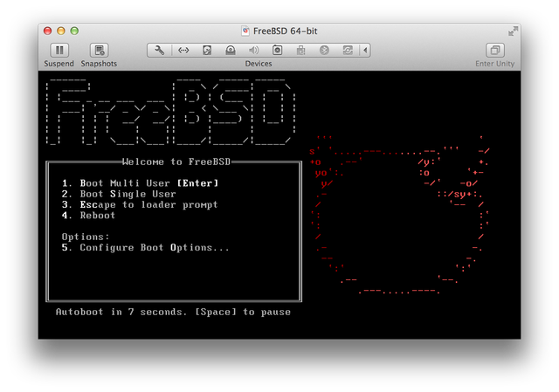Click the CD/DVD drive device icon
This screenshot has height=392, width=559.
point(231,51)
